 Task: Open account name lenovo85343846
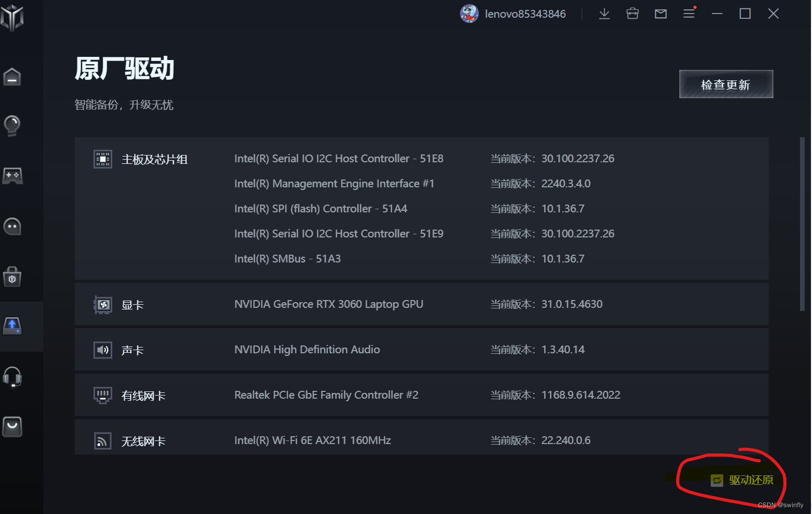click(x=525, y=14)
